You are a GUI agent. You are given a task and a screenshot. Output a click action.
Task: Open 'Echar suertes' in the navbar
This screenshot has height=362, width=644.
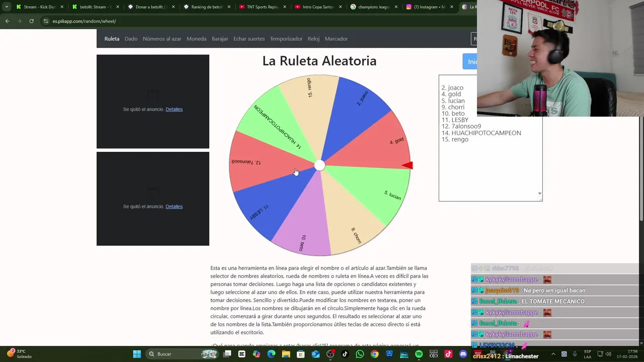[x=249, y=39]
